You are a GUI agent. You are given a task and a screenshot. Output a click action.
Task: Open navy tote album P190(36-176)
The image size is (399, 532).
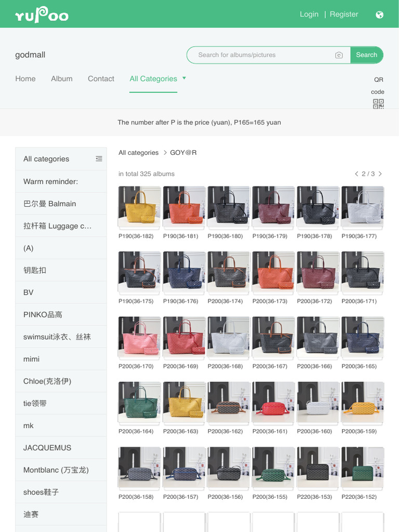[x=184, y=272]
